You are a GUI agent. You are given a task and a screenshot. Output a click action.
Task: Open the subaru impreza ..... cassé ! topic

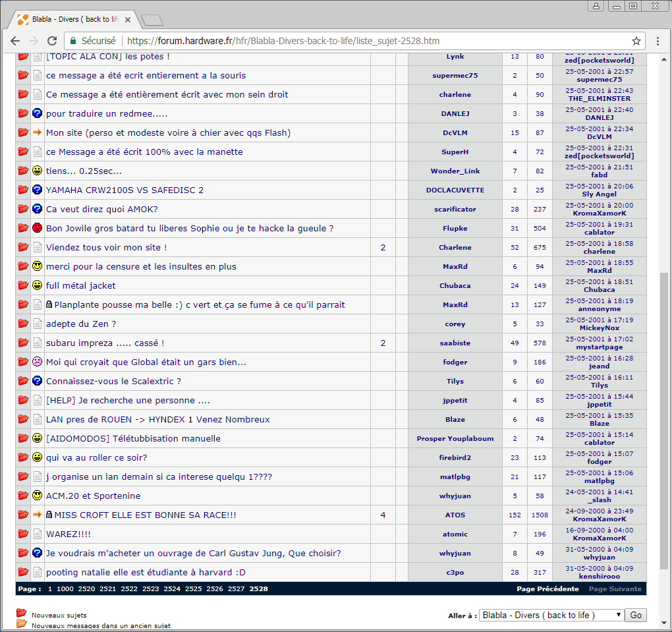click(x=105, y=343)
